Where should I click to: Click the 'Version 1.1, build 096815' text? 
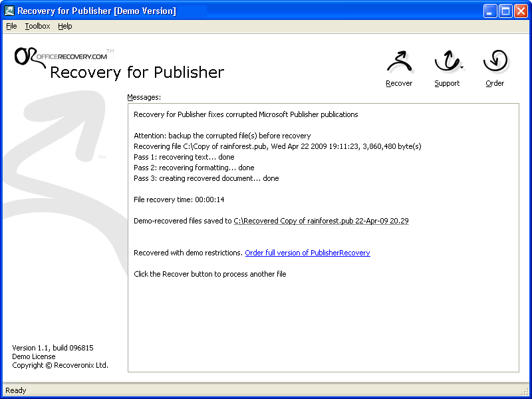[53, 348]
